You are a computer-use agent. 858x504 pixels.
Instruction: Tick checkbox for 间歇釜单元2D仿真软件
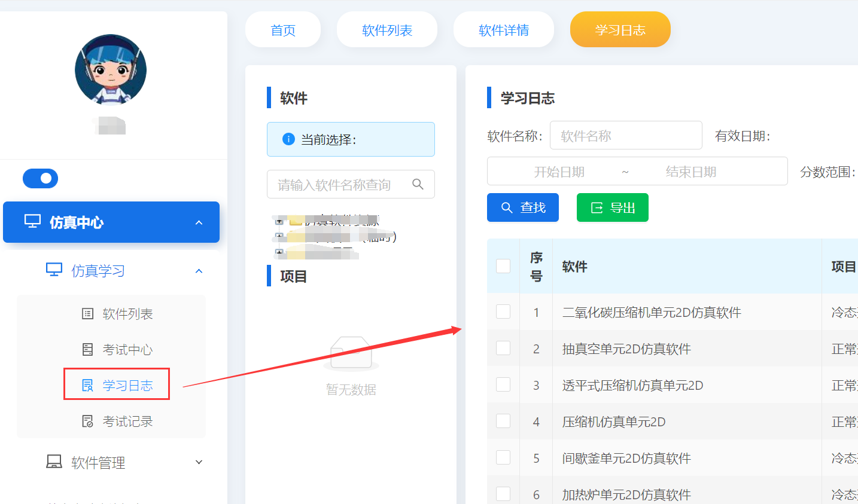pos(503,458)
